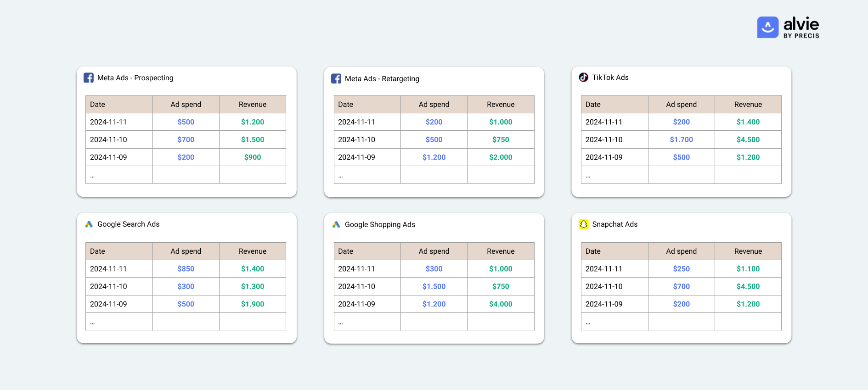Click Revenue header in Meta Ads - Retargeting table
The height and width of the screenshot is (390, 868).
coord(501,104)
